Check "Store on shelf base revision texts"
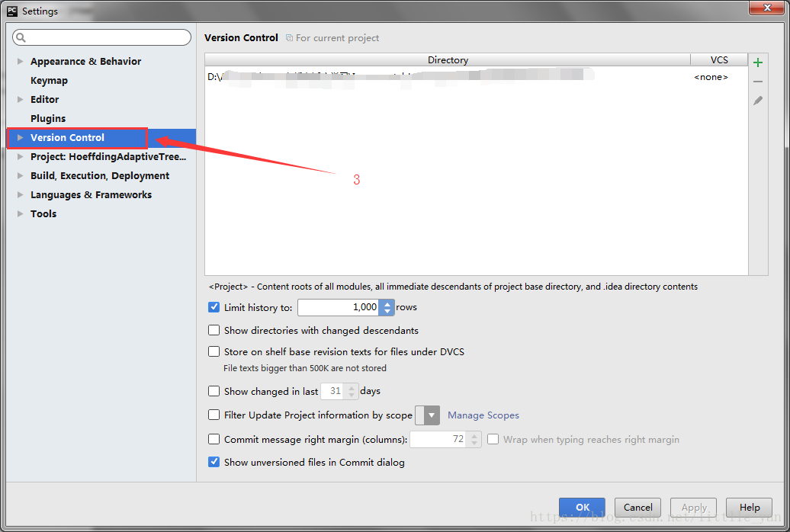The image size is (790, 532). [214, 351]
